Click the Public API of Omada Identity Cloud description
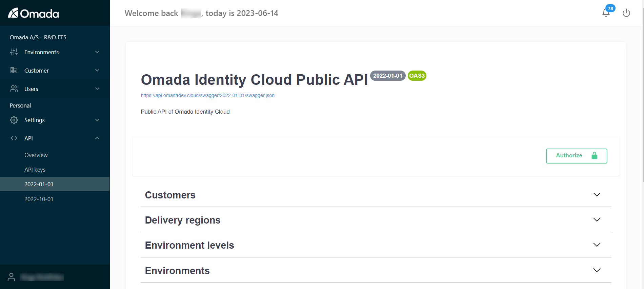 [185, 112]
